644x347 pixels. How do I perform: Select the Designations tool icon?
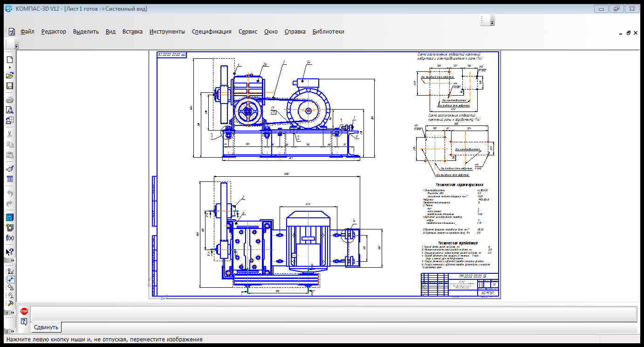[10, 271]
